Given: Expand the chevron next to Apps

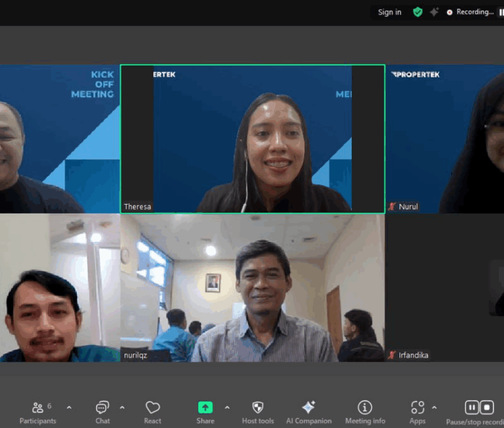Looking at the screenshot, I should click(x=434, y=408).
